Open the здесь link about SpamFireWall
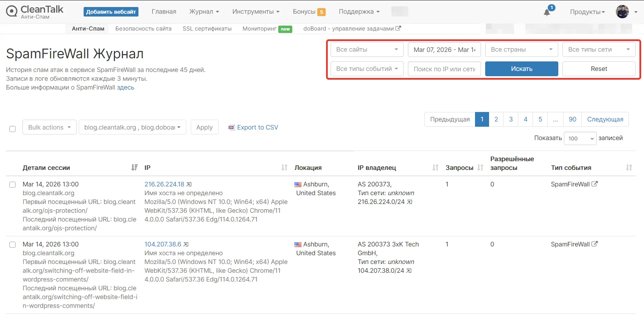Viewport: 644px width, 317px height. click(x=126, y=87)
